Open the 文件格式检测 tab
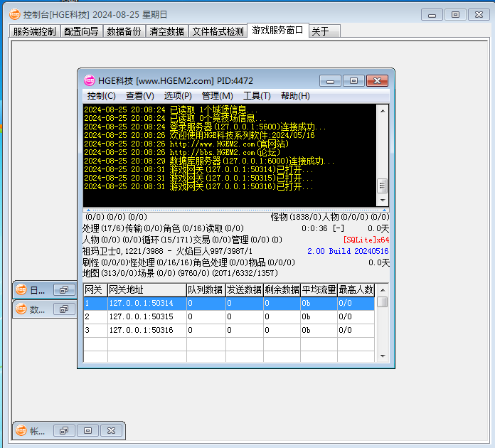The image size is (495, 448). pyautogui.click(x=218, y=31)
